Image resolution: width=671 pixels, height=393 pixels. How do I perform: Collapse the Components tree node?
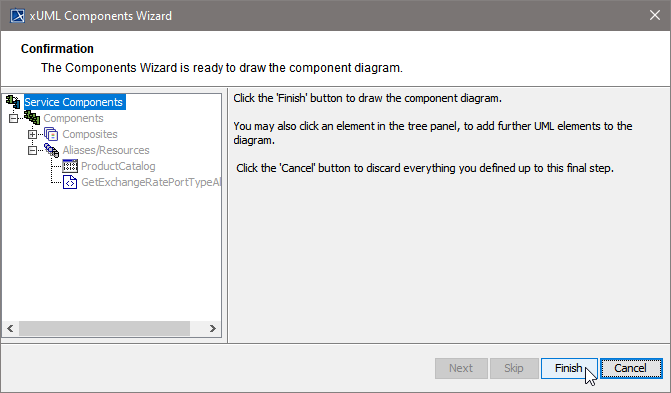(x=13, y=118)
